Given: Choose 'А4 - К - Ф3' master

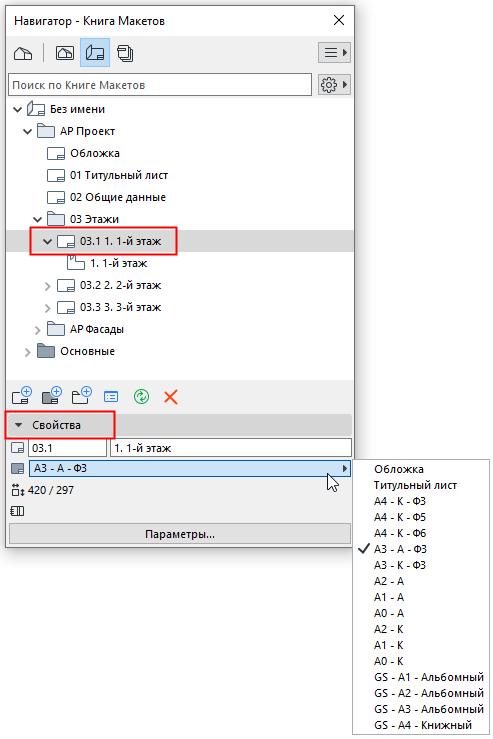Looking at the screenshot, I should tap(400, 501).
